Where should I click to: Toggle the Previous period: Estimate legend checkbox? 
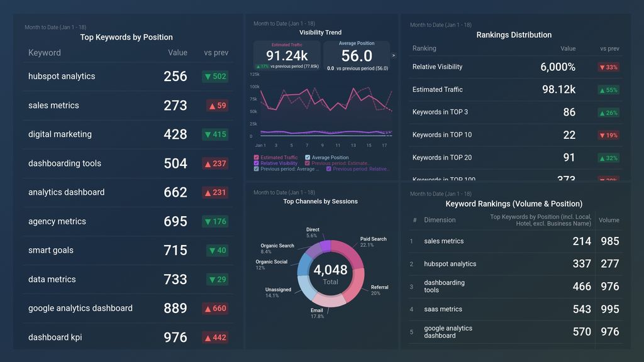point(308,163)
